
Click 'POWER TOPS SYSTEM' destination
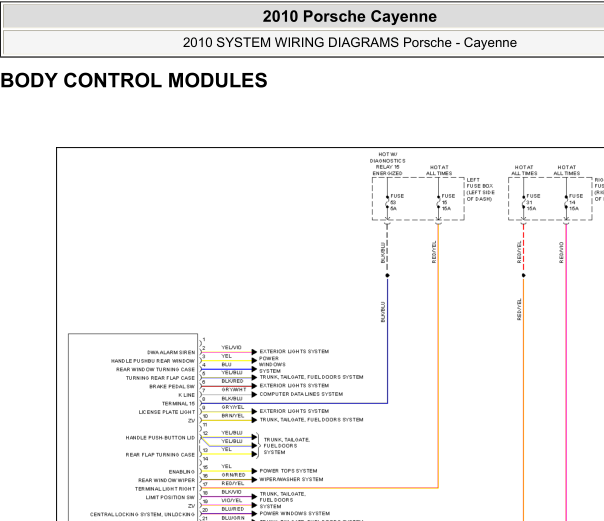pos(289,471)
